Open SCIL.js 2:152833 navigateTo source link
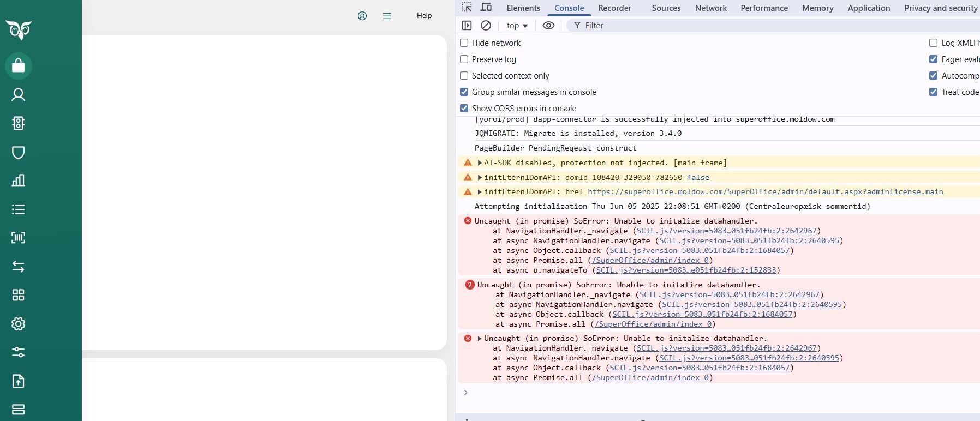 pos(686,270)
